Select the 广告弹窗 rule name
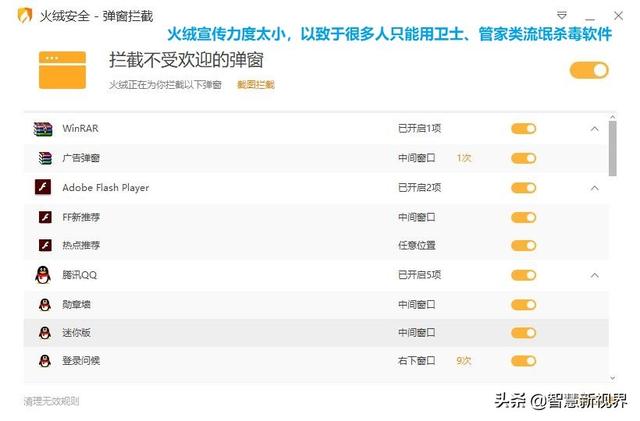The image size is (640, 421). (x=81, y=158)
